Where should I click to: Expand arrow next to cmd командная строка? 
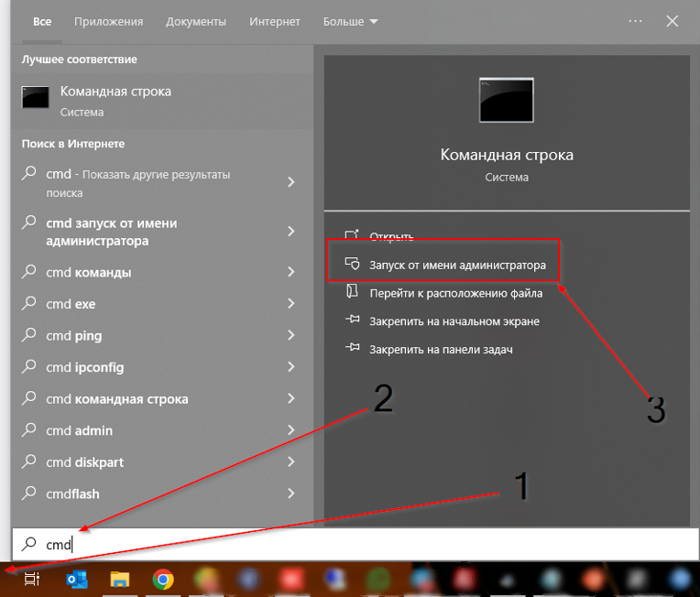[291, 398]
